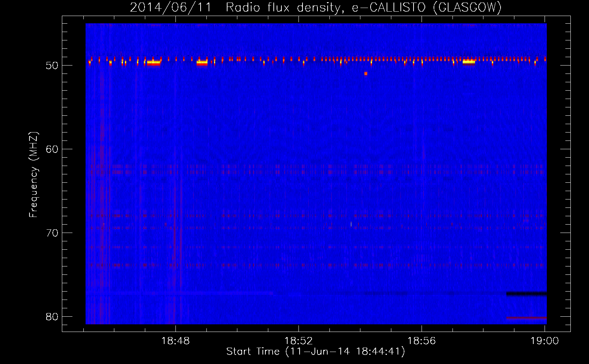Click the 18:56 time tick label
This screenshot has height=364, width=589.
pyautogui.click(x=422, y=341)
